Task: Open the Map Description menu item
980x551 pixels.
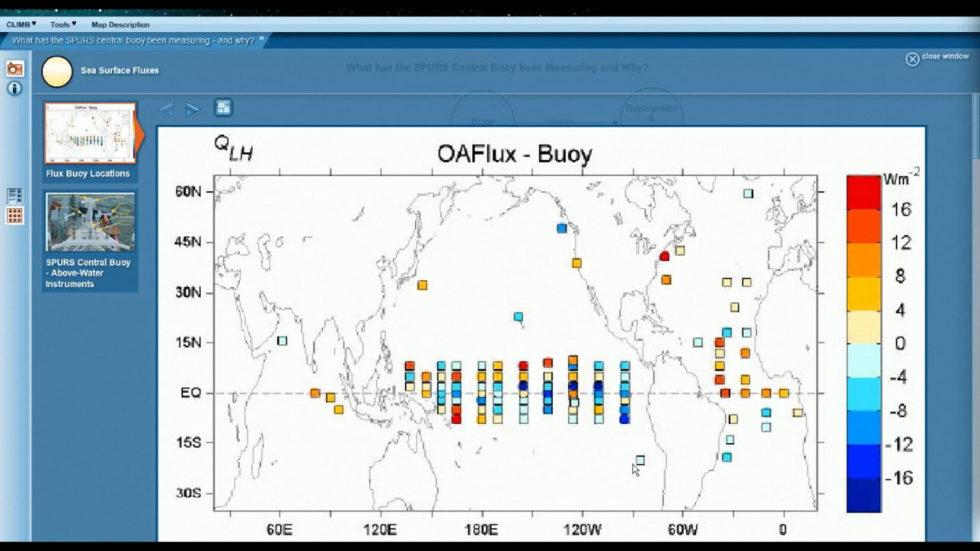Action: click(120, 24)
